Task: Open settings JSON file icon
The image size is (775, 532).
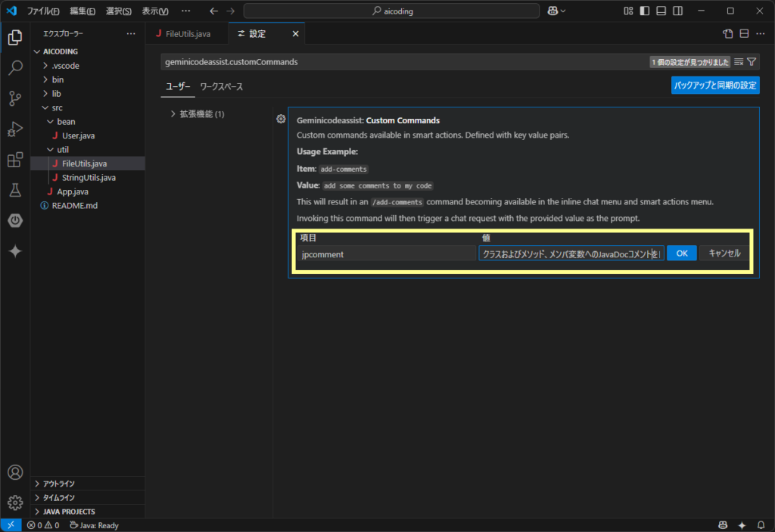Action: point(727,33)
